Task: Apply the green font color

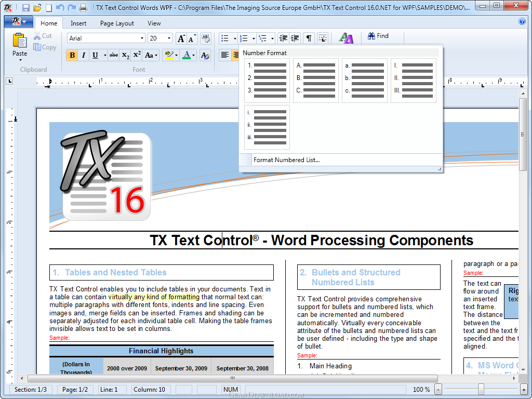Action: pyautogui.click(x=187, y=55)
